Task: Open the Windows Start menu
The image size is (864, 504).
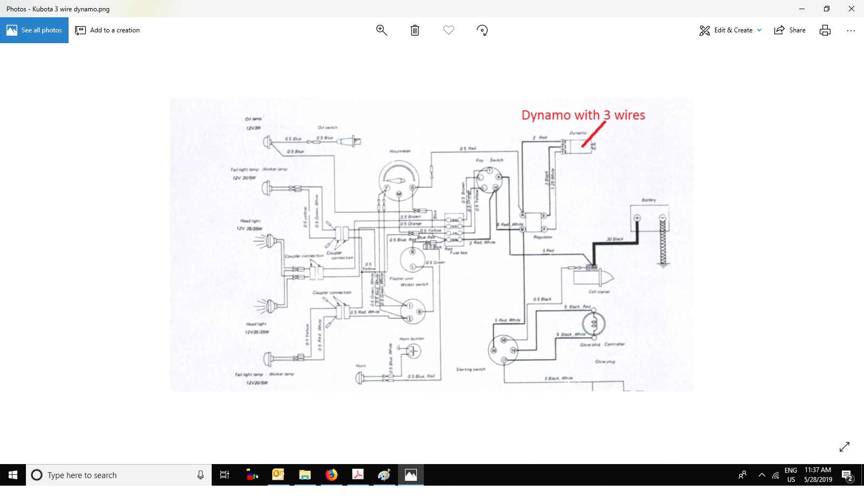Action: pos(13,475)
